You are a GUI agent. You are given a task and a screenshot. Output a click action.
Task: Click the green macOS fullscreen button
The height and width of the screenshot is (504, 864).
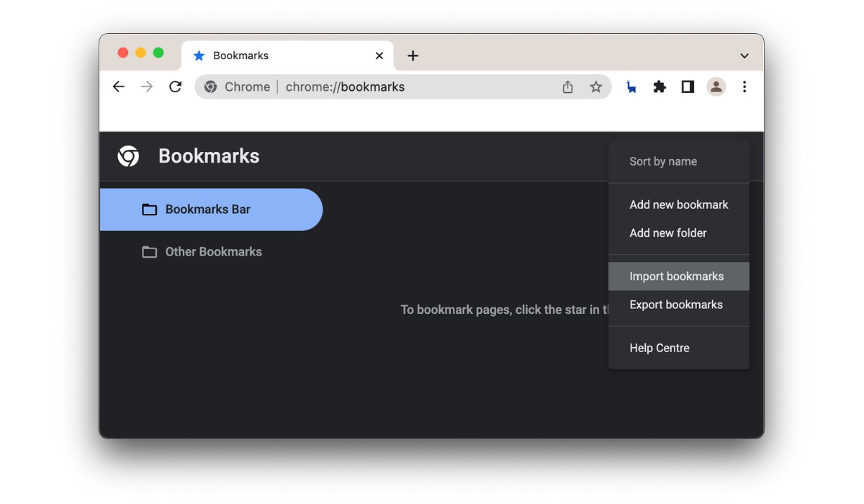(158, 53)
